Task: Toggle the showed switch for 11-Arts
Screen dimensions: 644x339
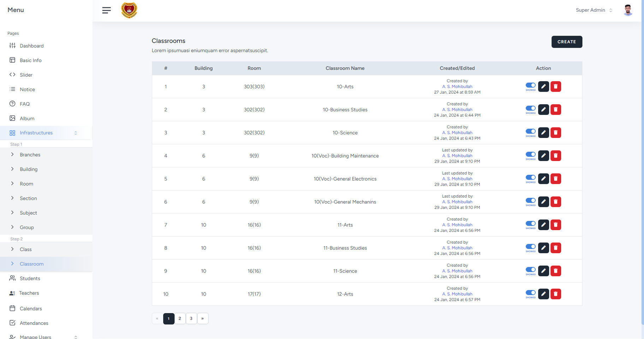Action: coord(530,224)
